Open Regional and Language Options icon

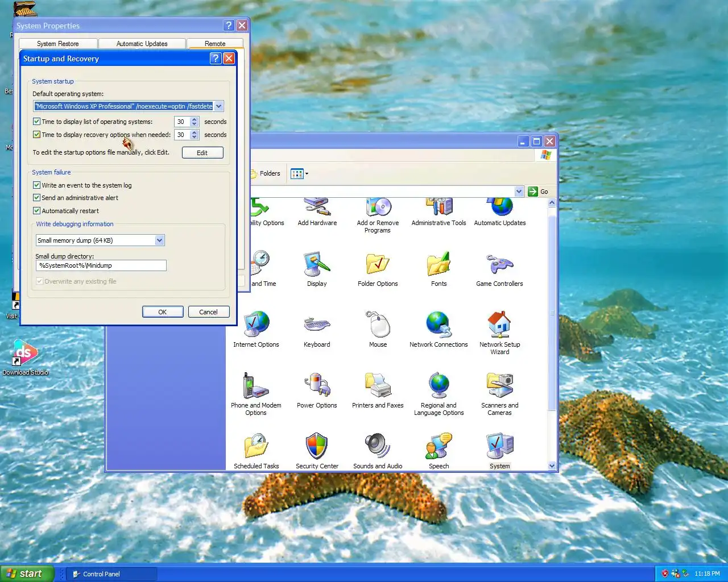pyautogui.click(x=439, y=394)
